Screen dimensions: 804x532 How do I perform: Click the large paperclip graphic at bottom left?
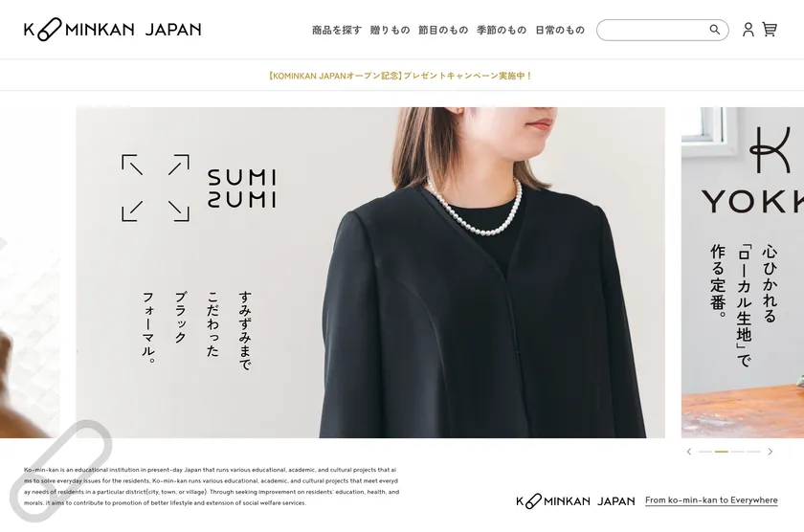click(60, 471)
